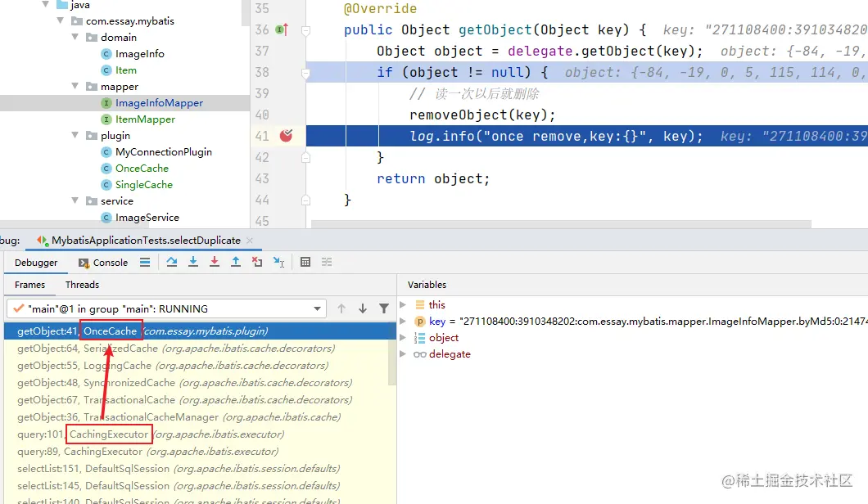Viewport: 868px width, 504px height.
Task: Select frame getObject:67, TransactionalCache
Action: point(200,400)
